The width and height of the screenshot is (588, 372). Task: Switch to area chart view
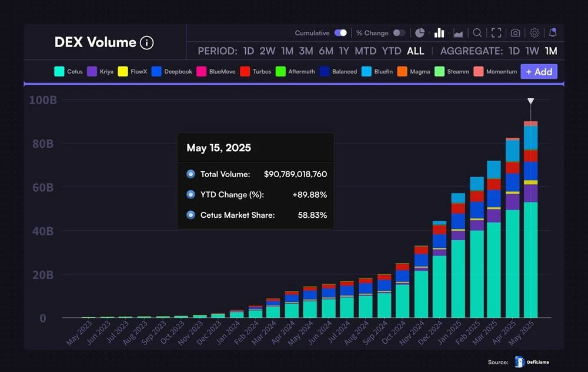coord(458,33)
